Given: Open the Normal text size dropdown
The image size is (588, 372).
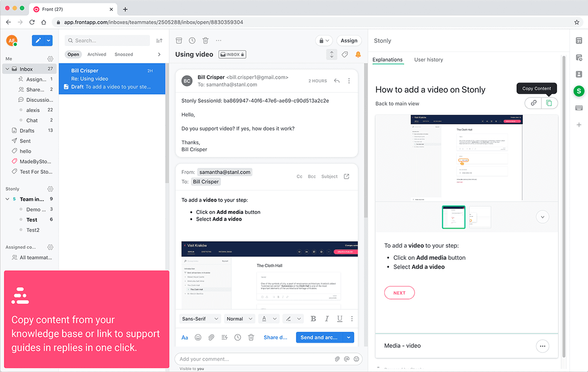Looking at the screenshot, I should coord(239,319).
